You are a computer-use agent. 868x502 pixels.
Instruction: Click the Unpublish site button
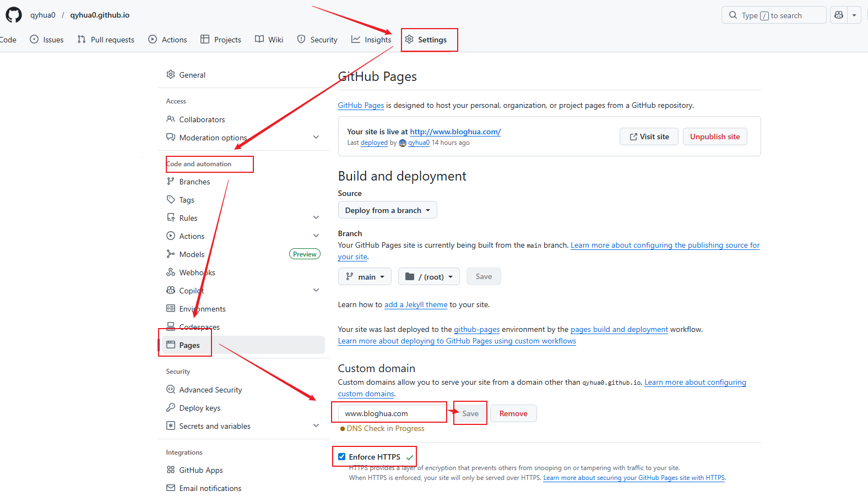pos(714,137)
